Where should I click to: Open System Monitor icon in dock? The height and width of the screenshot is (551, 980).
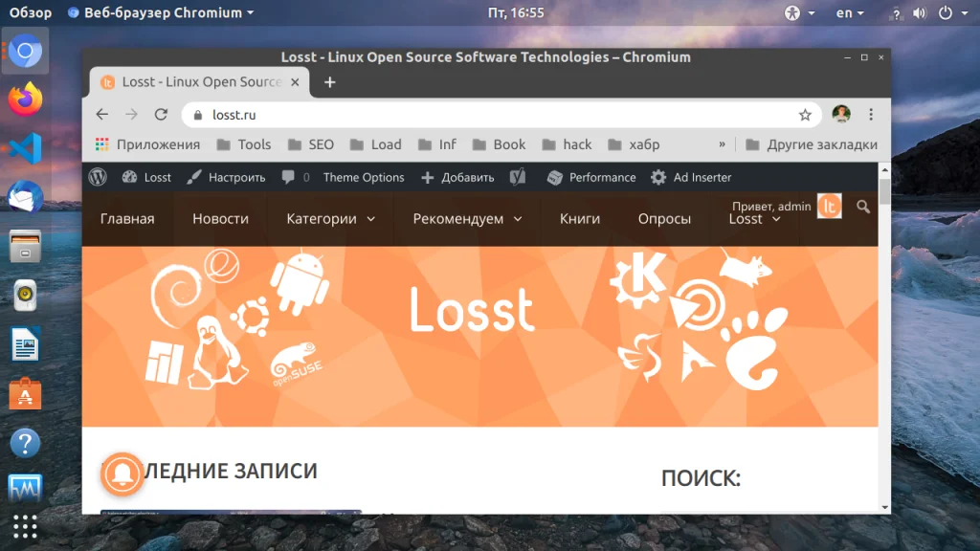pos(25,489)
